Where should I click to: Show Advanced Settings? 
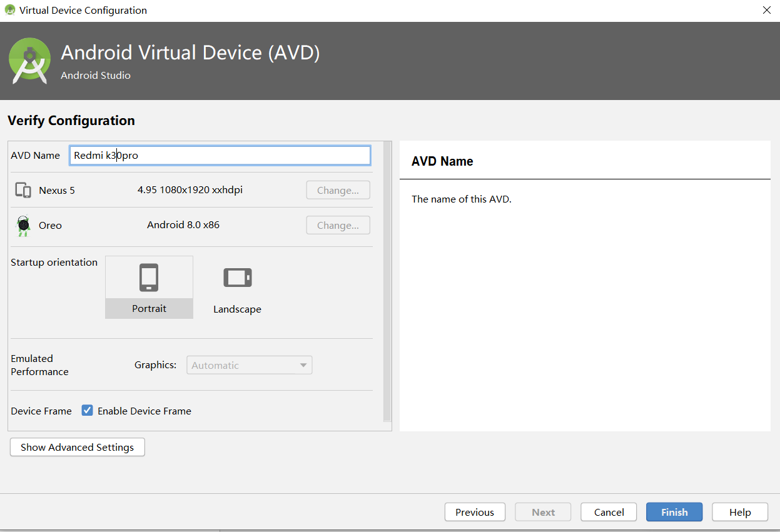click(x=78, y=447)
